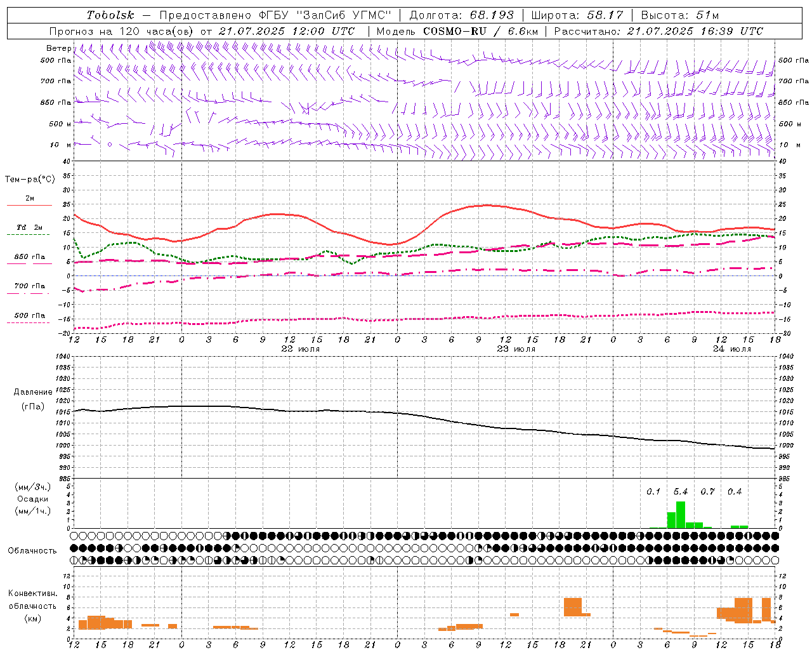Click the '0.4' precipitation total value
The width and height of the screenshot is (812, 650).
pos(735,492)
